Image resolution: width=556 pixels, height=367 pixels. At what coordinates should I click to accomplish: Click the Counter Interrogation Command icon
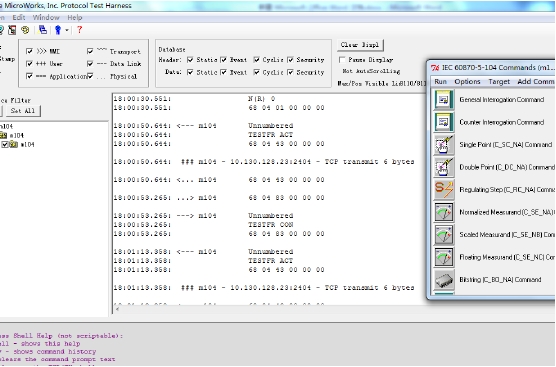[x=444, y=122]
